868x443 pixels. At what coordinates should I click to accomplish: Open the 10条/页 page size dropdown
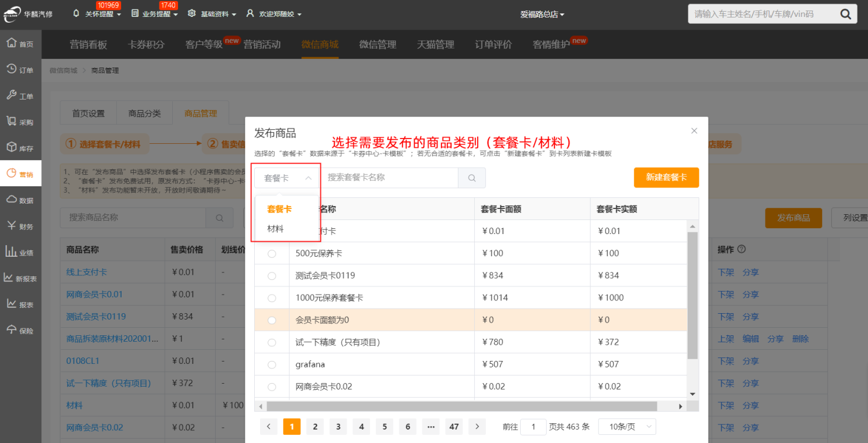point(627,427)
